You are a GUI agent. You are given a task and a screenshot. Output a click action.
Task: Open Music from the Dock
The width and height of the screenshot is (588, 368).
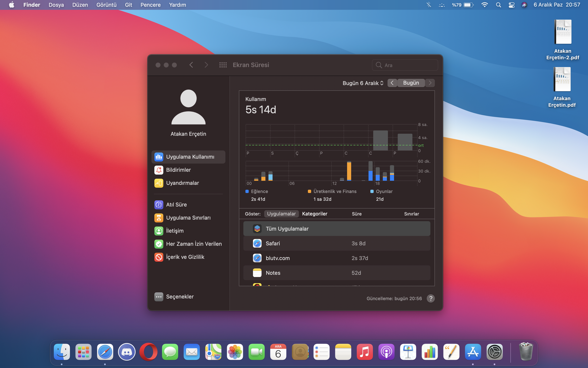point(365,352)
